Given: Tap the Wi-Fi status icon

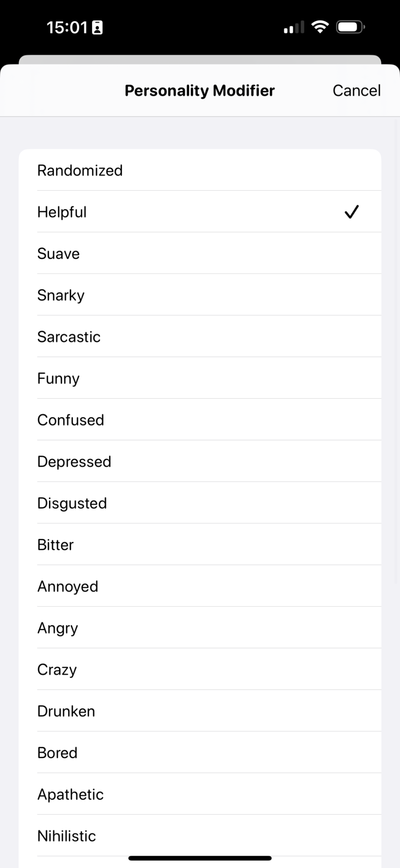Looking at the screenshot, I should (320, 27).
